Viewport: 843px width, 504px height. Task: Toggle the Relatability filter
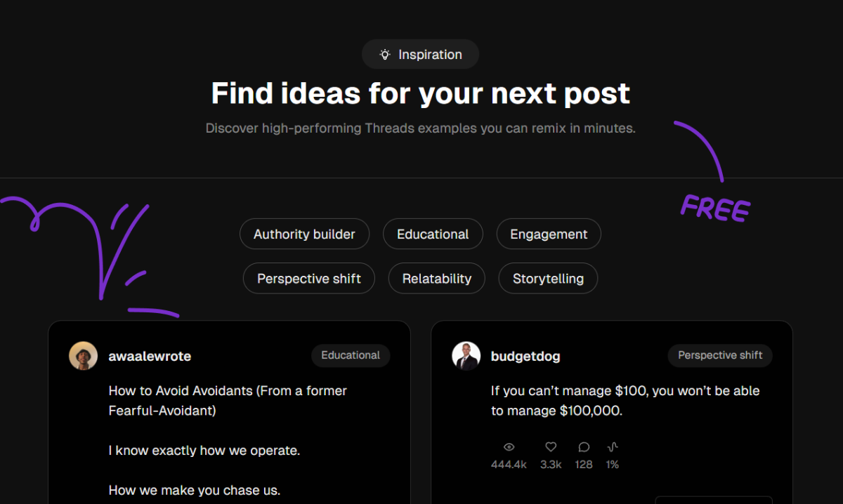point(436,278)
